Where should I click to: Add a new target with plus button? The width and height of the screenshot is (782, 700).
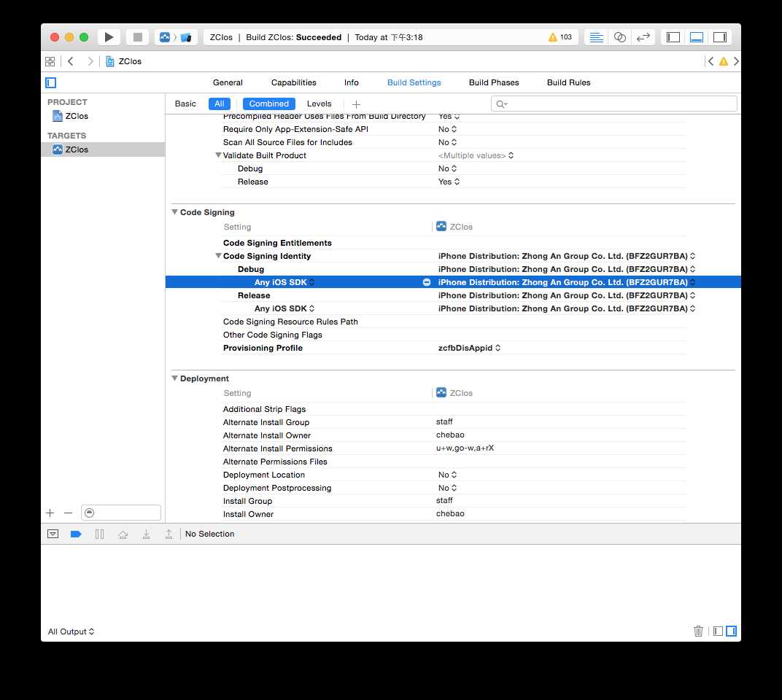50,513
